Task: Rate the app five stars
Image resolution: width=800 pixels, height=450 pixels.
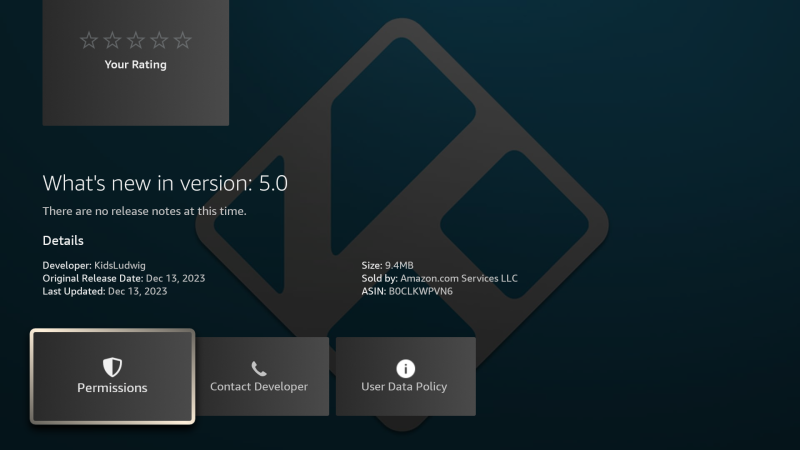Action: click(x=183, y=40)
